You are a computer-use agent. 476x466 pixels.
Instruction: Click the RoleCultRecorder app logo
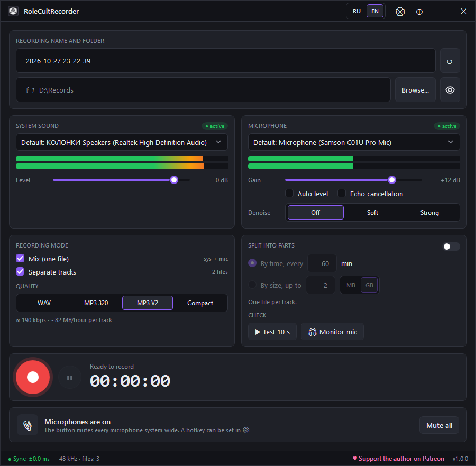point(13,11)
